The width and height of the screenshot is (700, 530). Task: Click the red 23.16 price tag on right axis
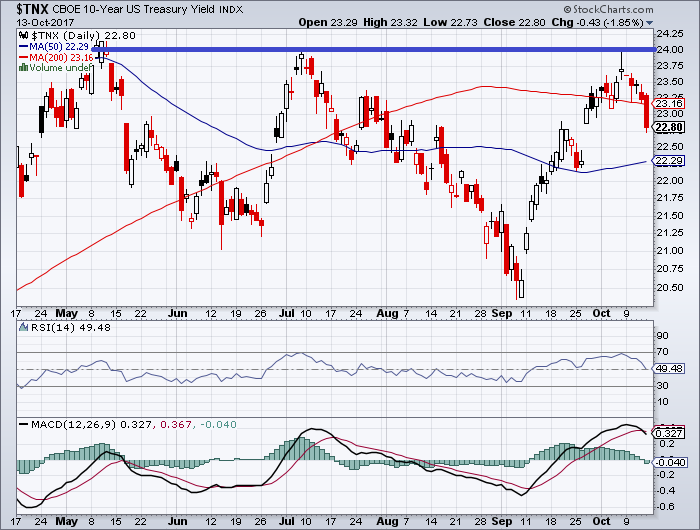tap(670, 103)
